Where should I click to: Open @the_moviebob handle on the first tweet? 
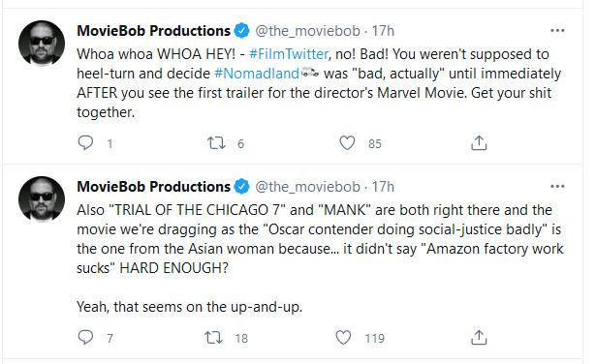(x=307, y=31)
